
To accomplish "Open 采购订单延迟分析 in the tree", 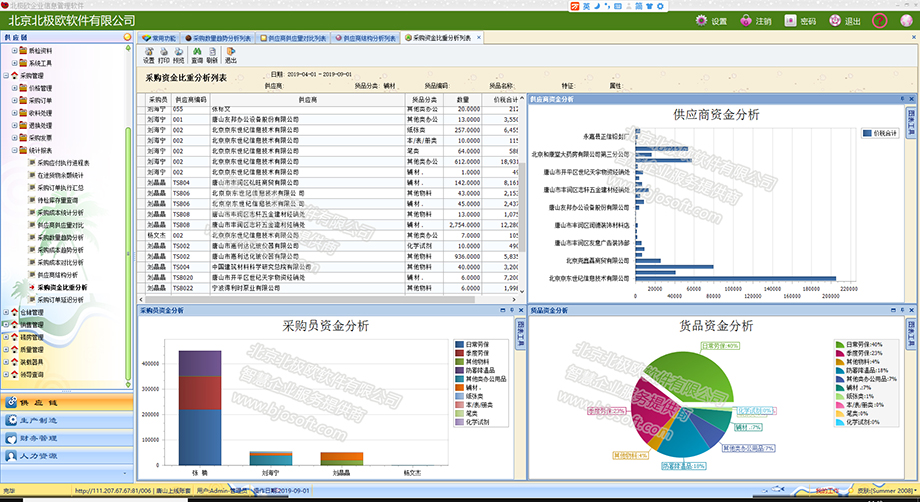I will pyautogui.click(x=60, y=300).
